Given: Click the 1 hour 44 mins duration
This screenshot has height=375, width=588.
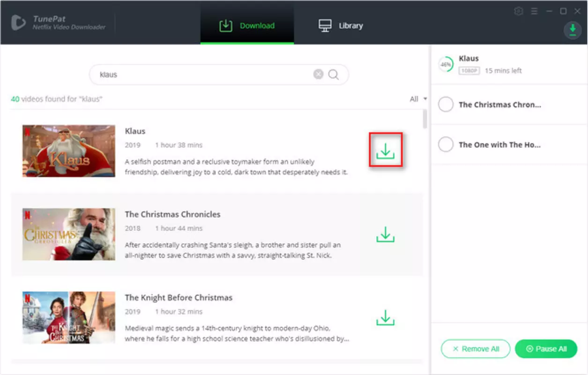Looking at the screenshot, I should coord(179,228).
